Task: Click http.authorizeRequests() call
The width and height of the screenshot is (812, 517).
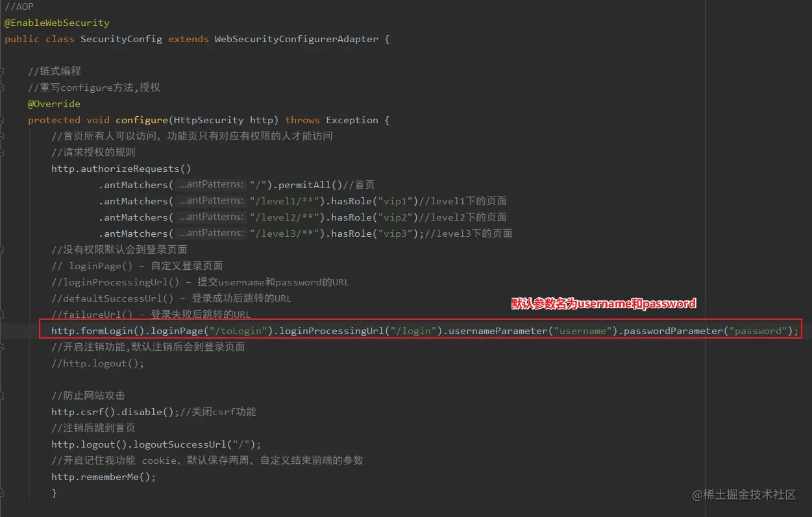Action: 121,169
